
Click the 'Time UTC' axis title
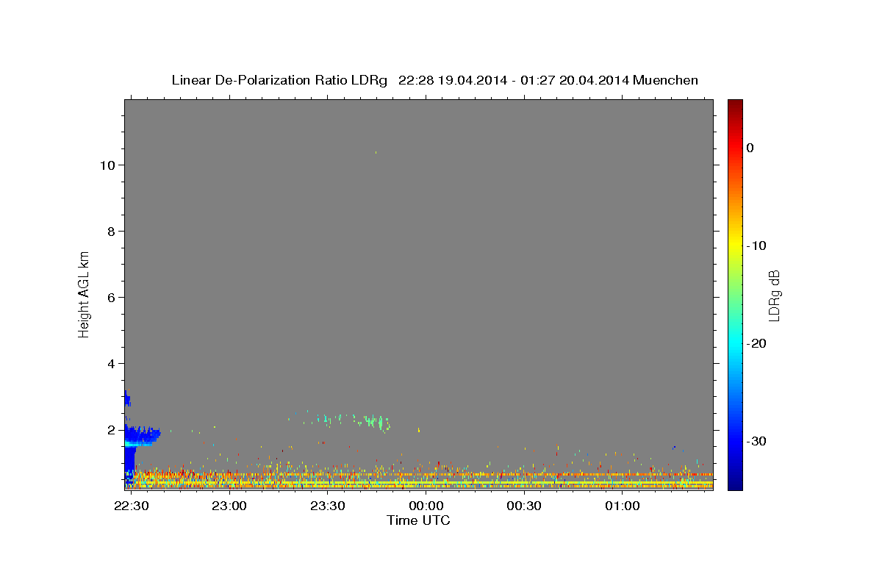[418, 520]
